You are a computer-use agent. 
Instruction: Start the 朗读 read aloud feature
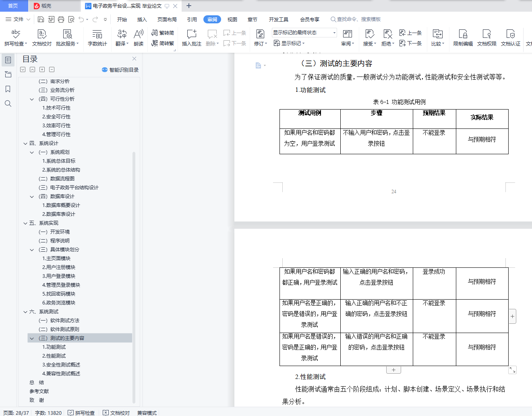[139, 38]
